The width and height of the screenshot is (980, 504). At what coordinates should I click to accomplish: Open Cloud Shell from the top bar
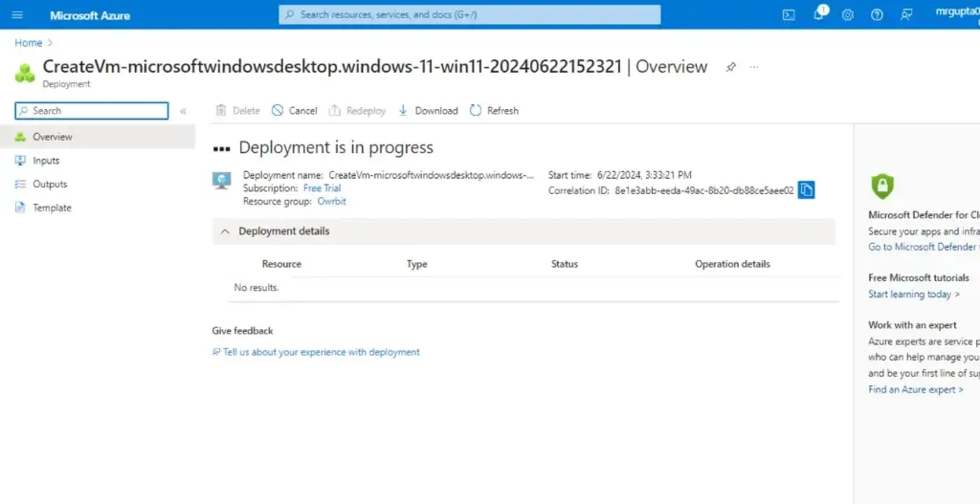(789, 15)
